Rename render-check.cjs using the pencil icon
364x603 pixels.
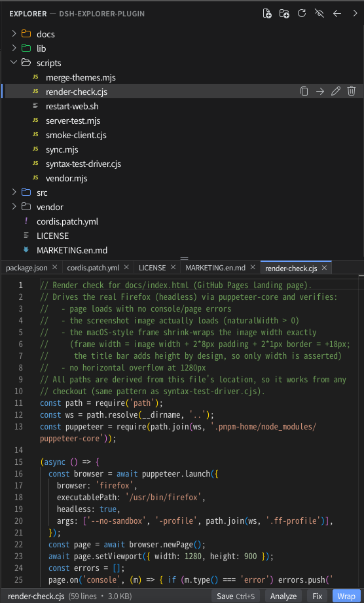click(336, 91)
